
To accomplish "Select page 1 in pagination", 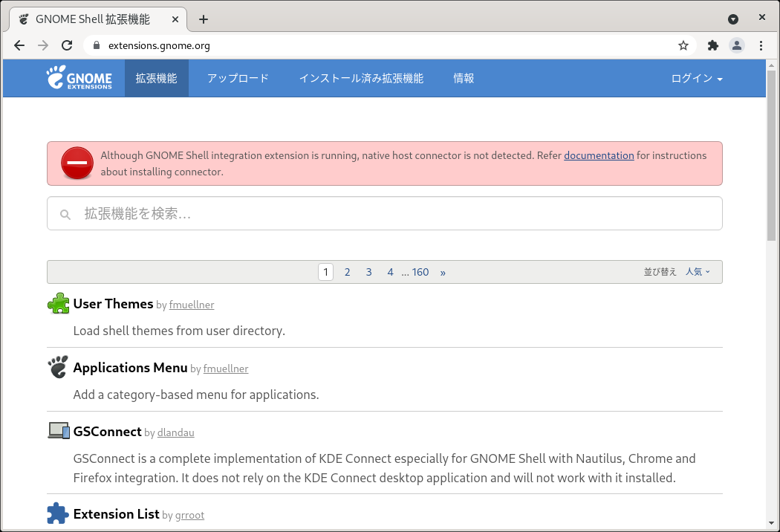I will click(x=325, y=272).
